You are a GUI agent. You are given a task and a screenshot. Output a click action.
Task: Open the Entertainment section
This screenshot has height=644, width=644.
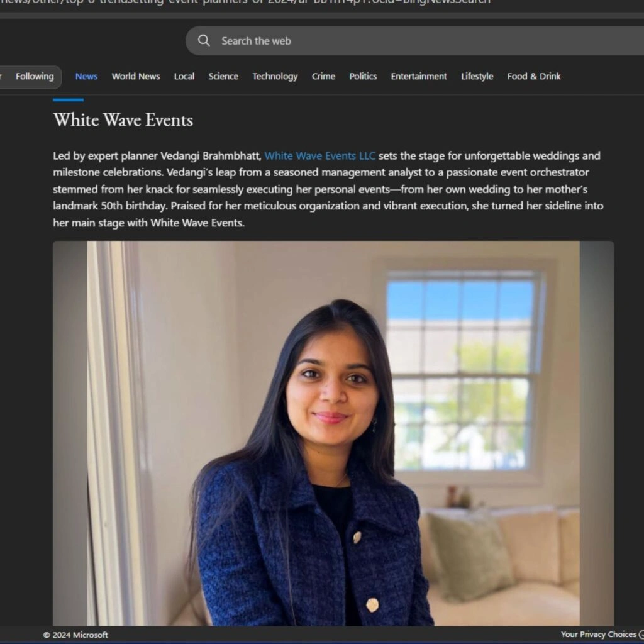click(x=418, y=76)
